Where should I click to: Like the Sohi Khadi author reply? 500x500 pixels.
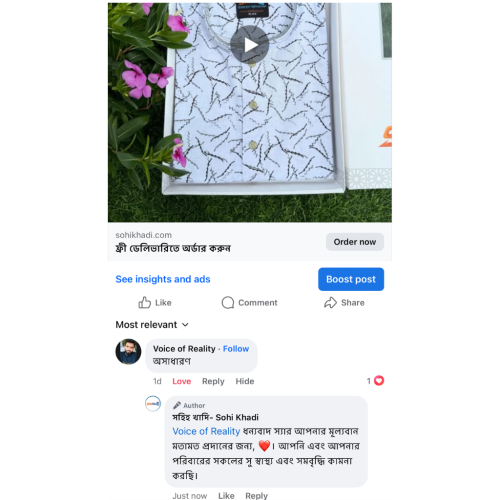226,496
